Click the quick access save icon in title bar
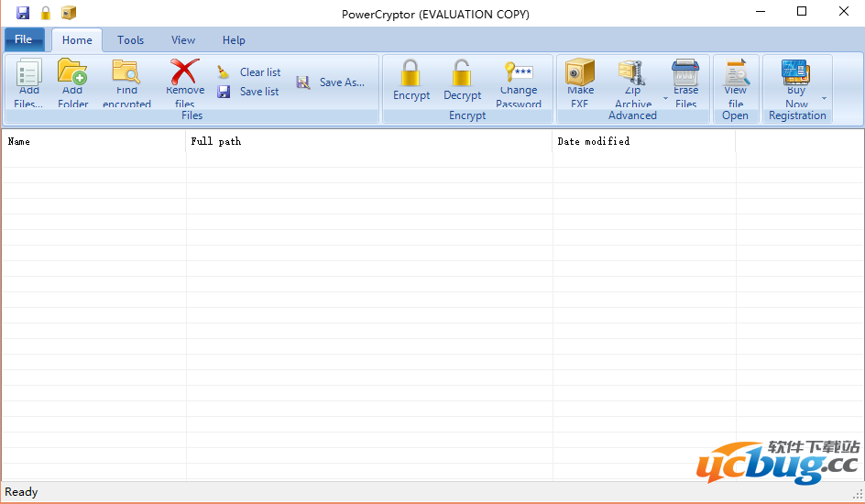 click(x=23, y=13)
